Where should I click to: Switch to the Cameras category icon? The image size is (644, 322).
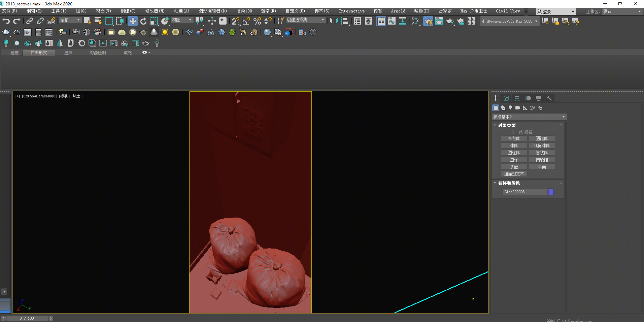click(518, 108)
